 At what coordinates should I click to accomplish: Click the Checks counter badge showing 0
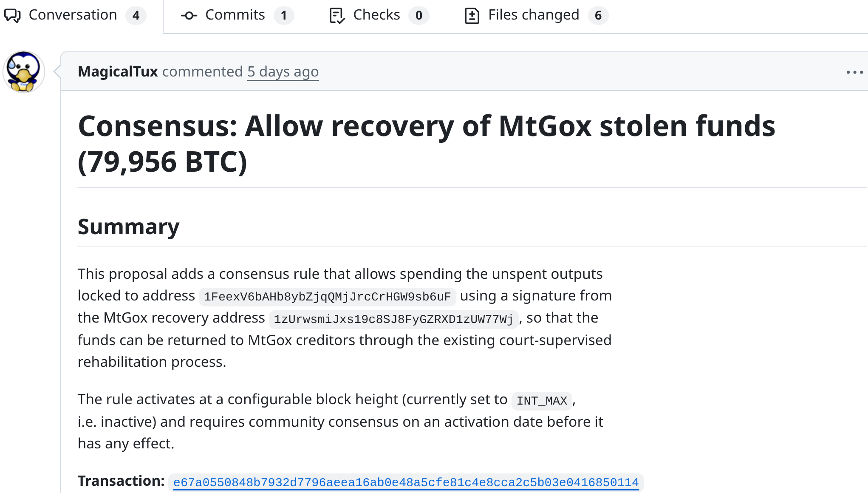click(x=419, y=16)
